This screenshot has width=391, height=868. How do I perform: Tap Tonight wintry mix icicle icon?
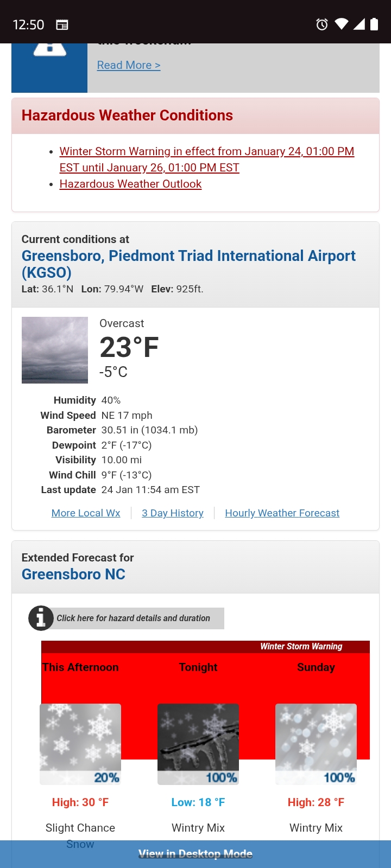198,744
